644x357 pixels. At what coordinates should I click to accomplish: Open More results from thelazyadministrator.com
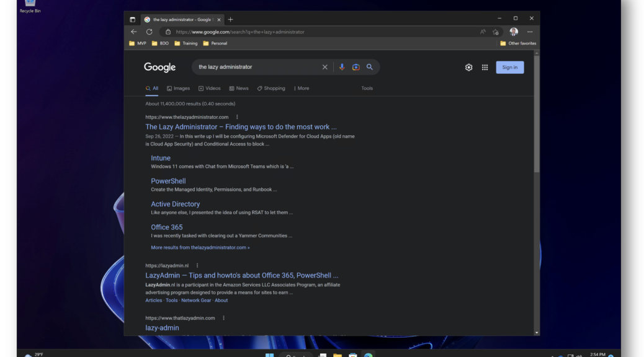tap(200, 247)
